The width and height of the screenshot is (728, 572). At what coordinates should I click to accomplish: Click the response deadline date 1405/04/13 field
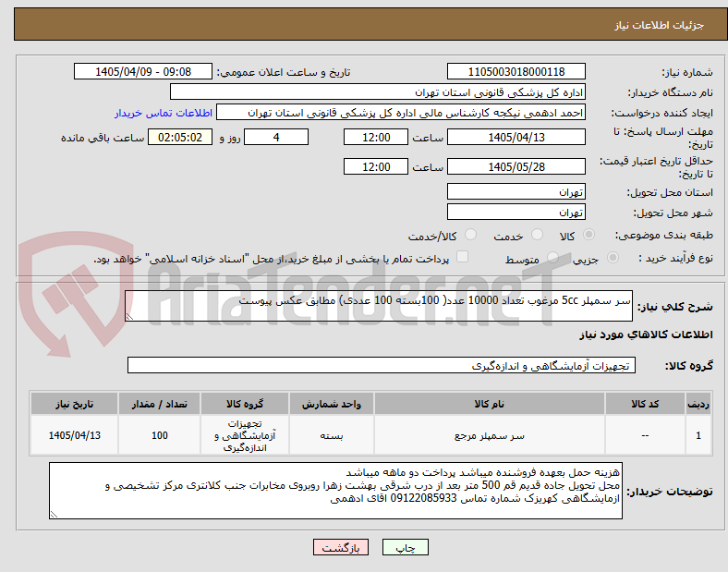click(516, 137)
